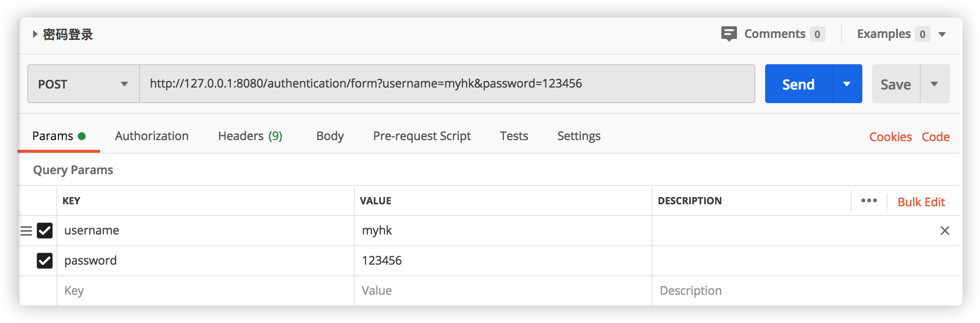Expand the Examples dropdown
980x323 pixels.
click(x=942, y=34)
